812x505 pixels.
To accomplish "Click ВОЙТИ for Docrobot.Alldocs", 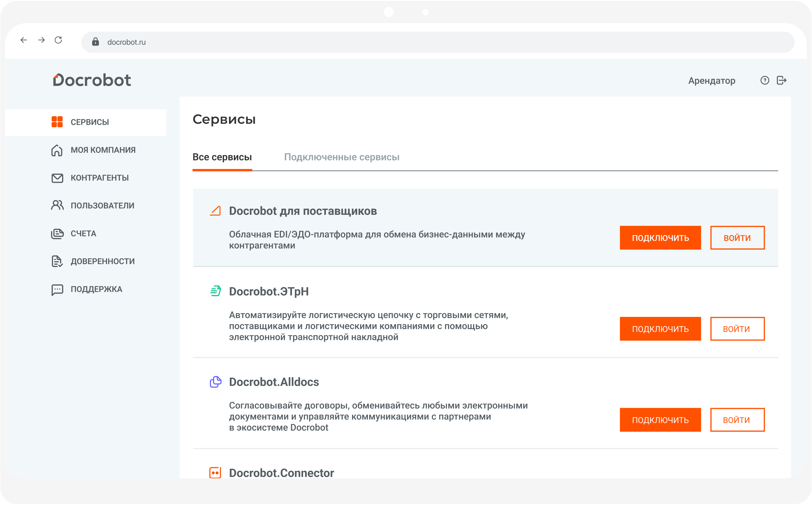I will click(x=737, y=420).
